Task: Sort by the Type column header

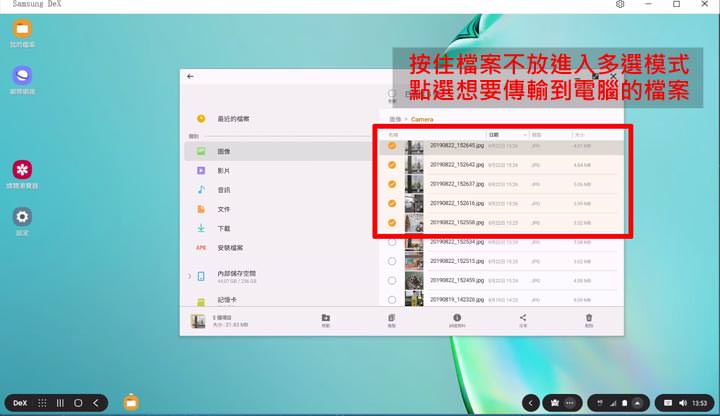Action: (x=536, y=135)
